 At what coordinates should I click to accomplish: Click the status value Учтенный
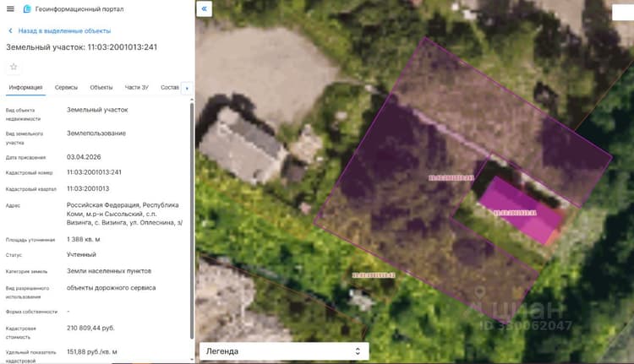81,254
